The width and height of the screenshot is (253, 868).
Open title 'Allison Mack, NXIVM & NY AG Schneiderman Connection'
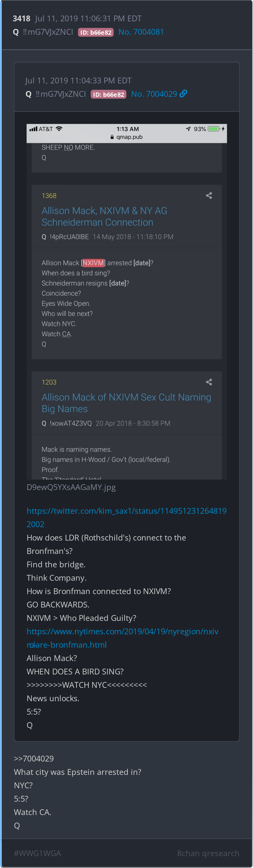click(x=104, y=216)
